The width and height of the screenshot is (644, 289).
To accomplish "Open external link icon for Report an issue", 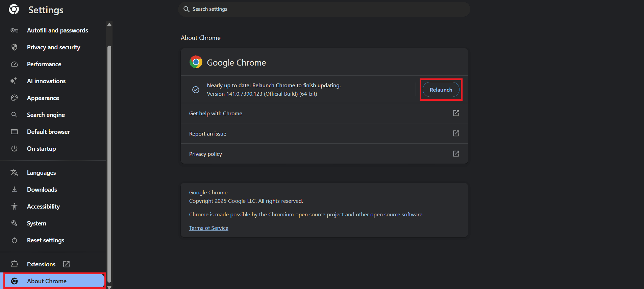I will click(456, 134).
